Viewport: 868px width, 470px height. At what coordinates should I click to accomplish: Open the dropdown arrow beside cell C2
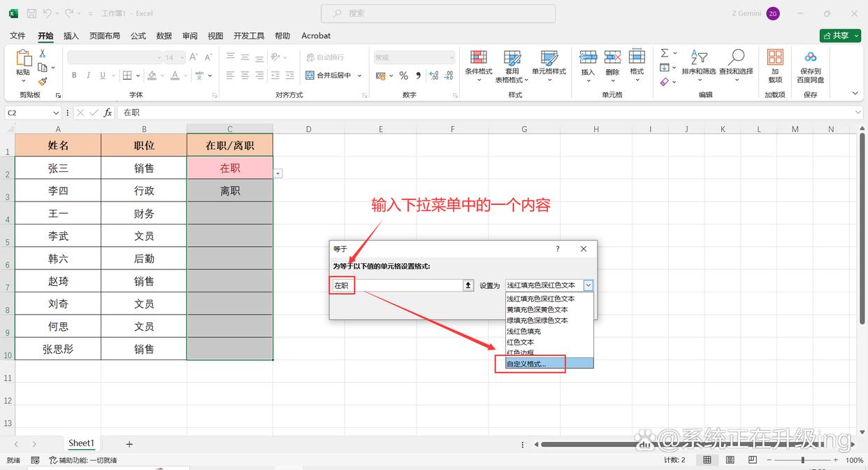point(278,173)
